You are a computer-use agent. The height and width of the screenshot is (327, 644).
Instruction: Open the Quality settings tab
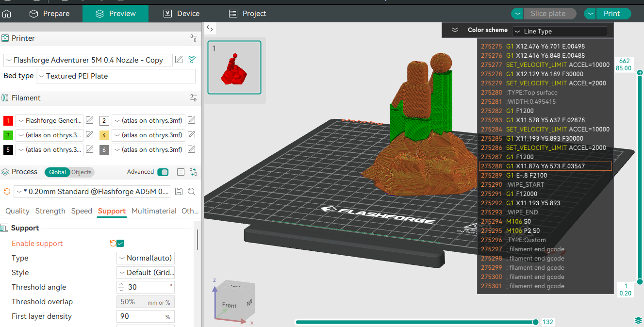pyautogui.click(x=17, y=211)
